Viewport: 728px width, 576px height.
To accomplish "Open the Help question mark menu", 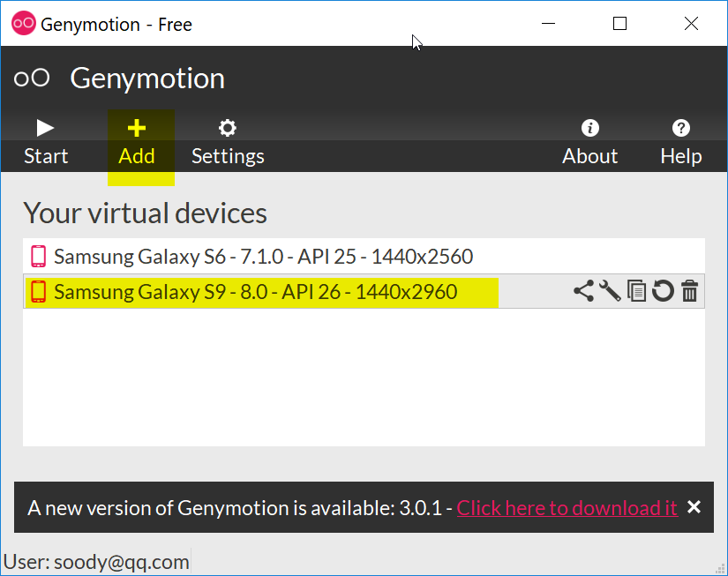I will [x=680, y=143].
